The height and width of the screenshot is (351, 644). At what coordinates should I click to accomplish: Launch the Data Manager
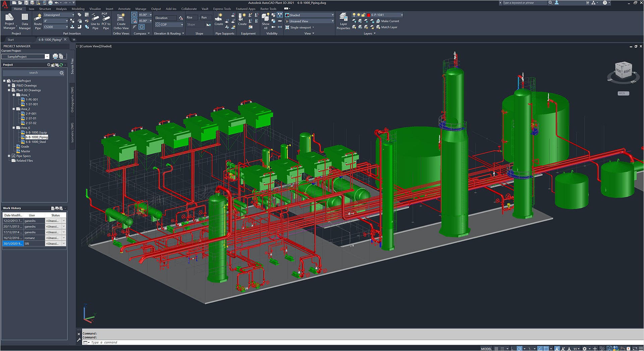tap(24, 21)
